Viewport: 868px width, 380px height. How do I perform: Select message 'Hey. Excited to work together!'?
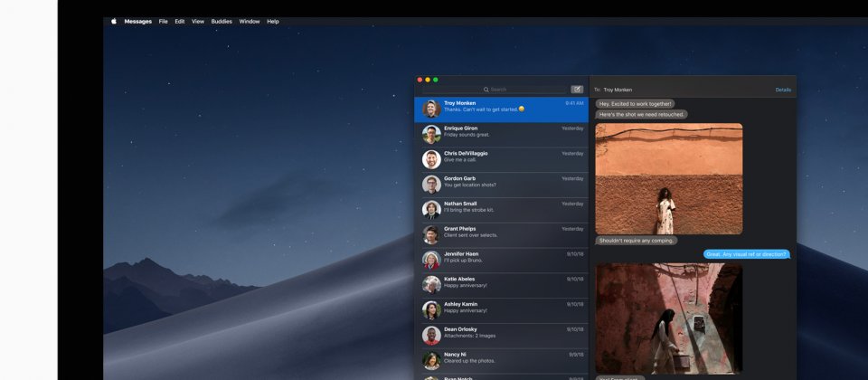pyautogui.click(x=636, y=103)
